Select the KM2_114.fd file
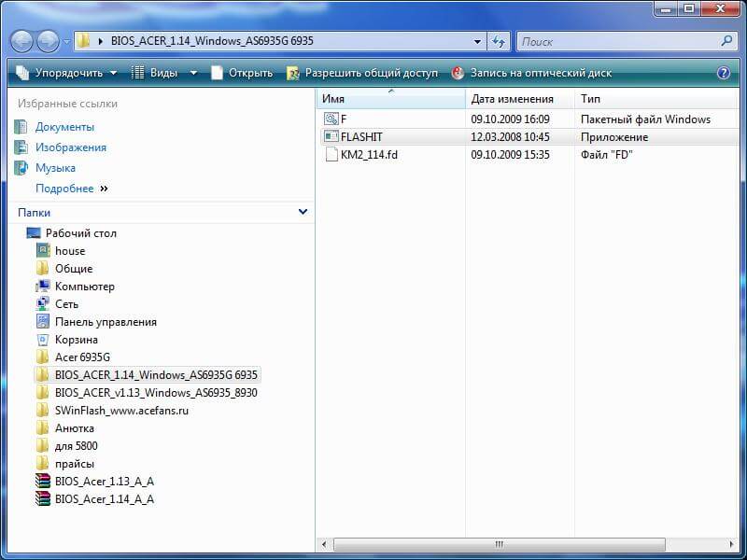The height and width of the screenshot is (560, 747). [368, 155]
